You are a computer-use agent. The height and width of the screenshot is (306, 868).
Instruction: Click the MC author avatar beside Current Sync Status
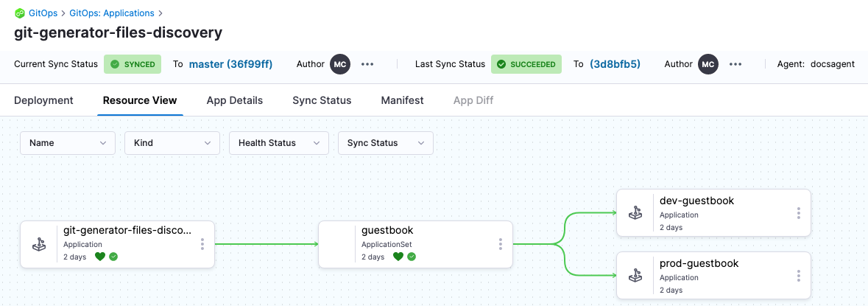(x=339, y=64)
